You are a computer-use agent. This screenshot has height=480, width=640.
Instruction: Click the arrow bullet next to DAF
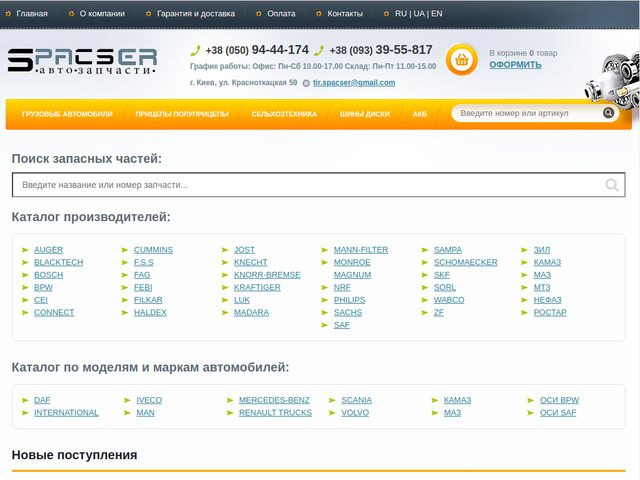point(25,400)
